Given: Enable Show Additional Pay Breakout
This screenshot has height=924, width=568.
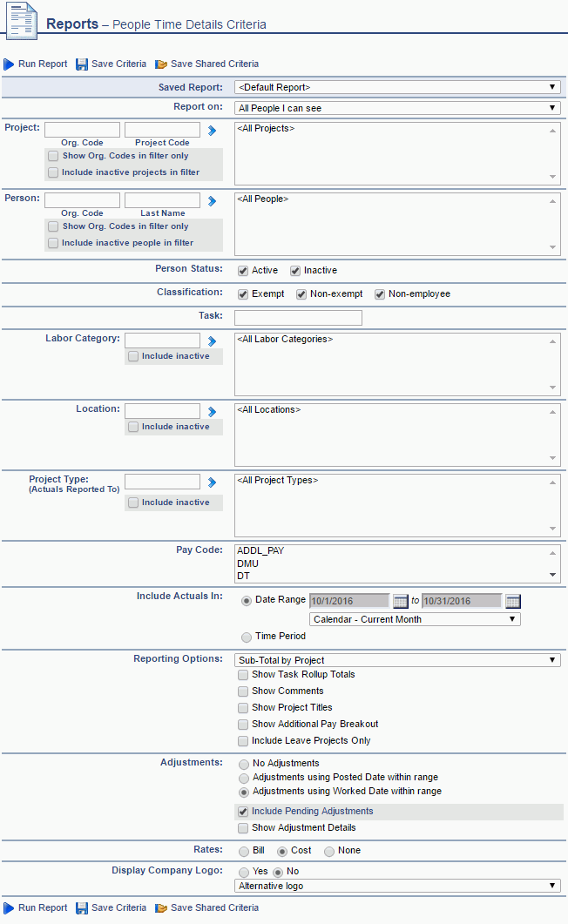Looking at the screenshot, I should tap(243, 725).
